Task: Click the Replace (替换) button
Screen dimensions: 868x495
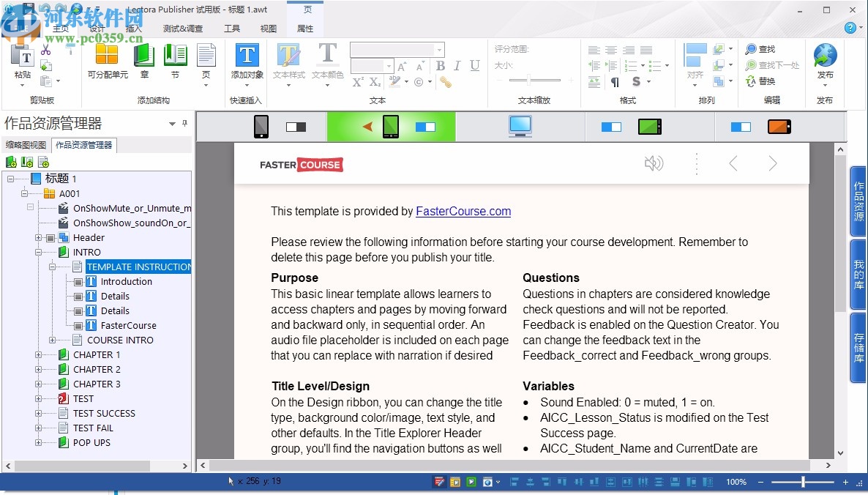Action: (760, 81)
